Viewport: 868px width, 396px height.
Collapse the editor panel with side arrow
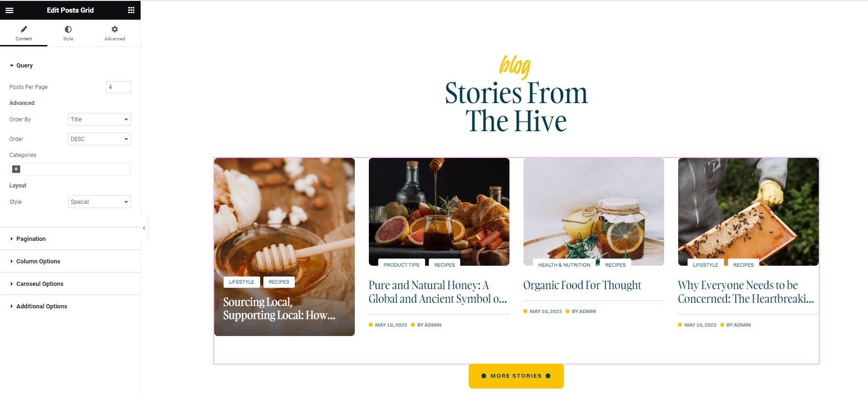pyautogui.click(x=144, y=228)
